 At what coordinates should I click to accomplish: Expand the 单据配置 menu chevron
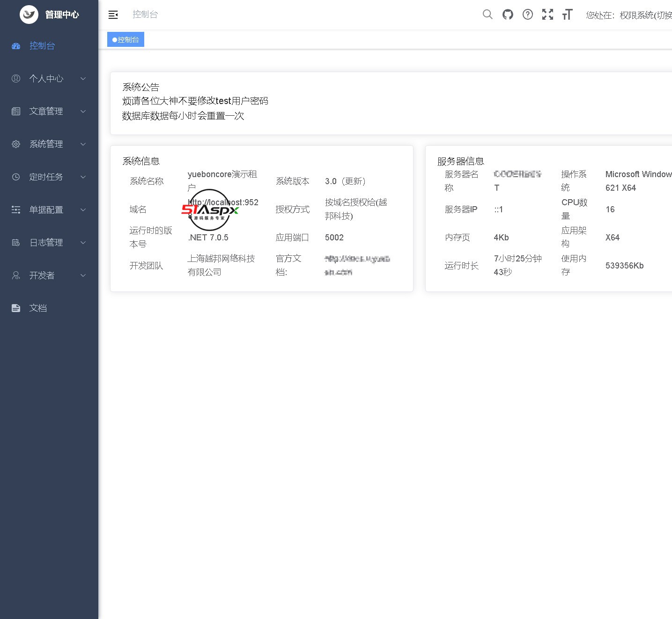pyautogui.click(x=83, y=210)
